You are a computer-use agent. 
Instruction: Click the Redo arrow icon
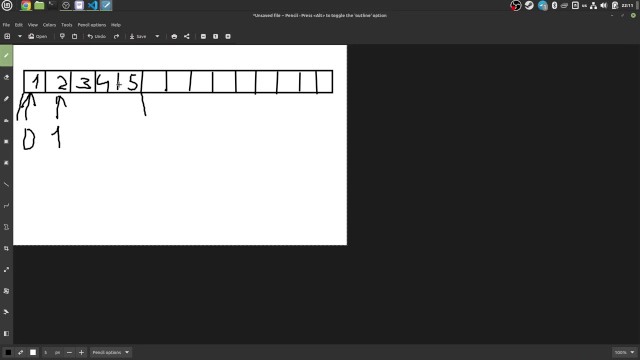116,36
